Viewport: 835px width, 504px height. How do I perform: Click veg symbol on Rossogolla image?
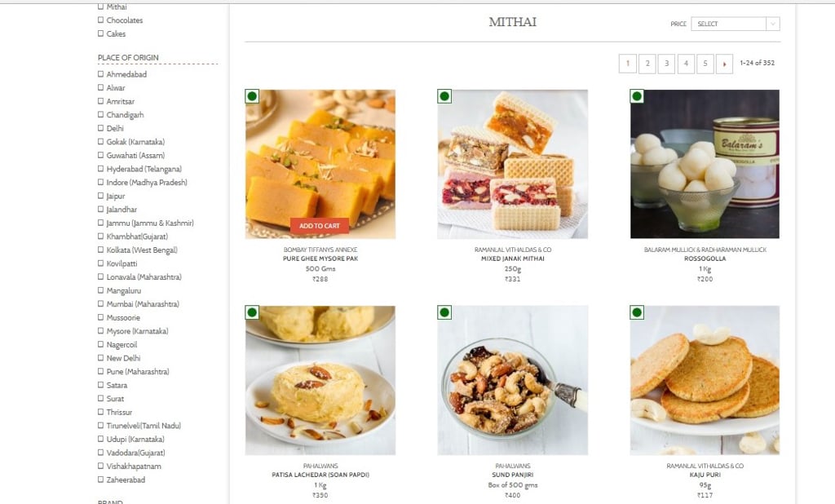tap(637, 96)
